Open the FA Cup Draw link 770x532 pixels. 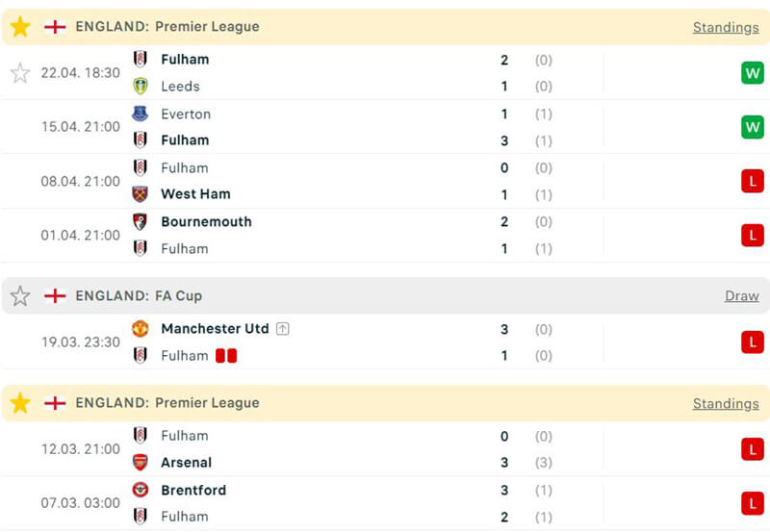pos(741,296)
